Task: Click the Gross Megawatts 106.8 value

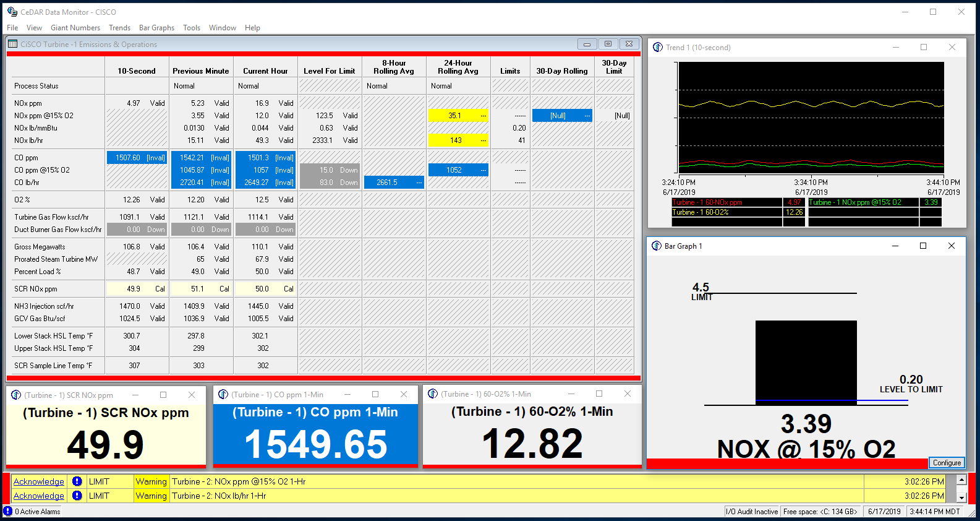Action: pyautogui.click(x=132, y=247)
